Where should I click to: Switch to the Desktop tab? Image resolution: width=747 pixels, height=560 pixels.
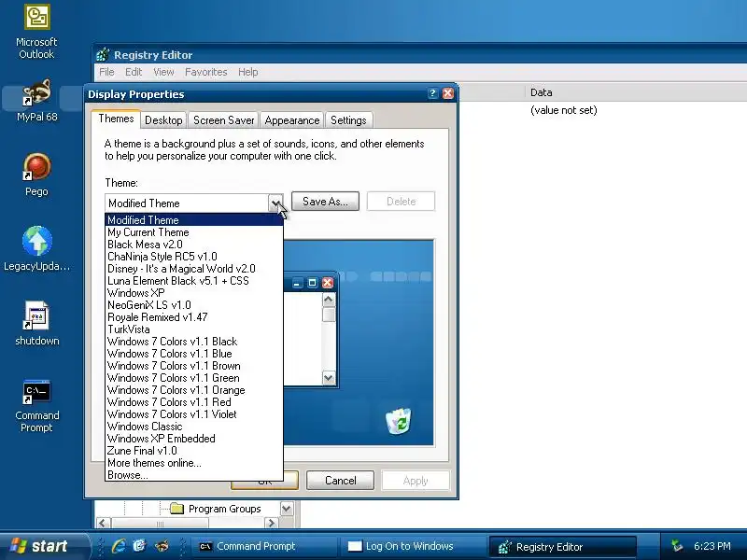163,120
